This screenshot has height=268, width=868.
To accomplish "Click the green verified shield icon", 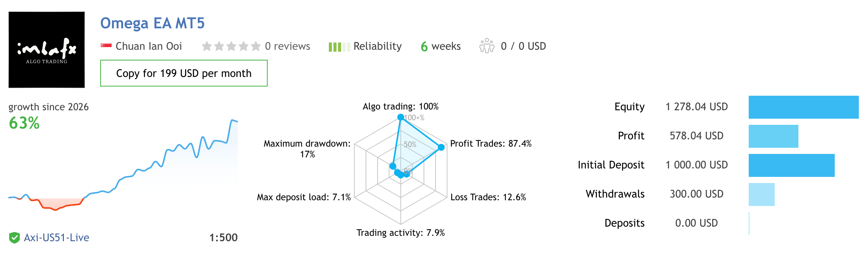I will tap(14, 238).
